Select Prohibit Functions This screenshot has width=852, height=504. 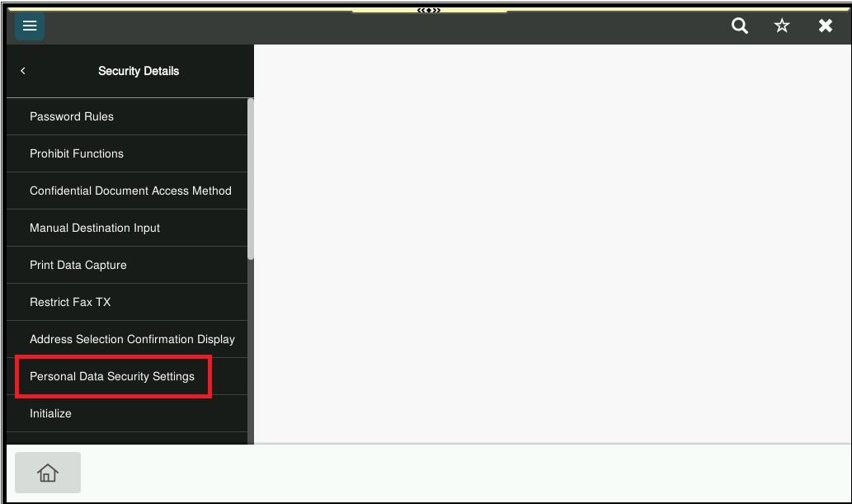point(77,153)
